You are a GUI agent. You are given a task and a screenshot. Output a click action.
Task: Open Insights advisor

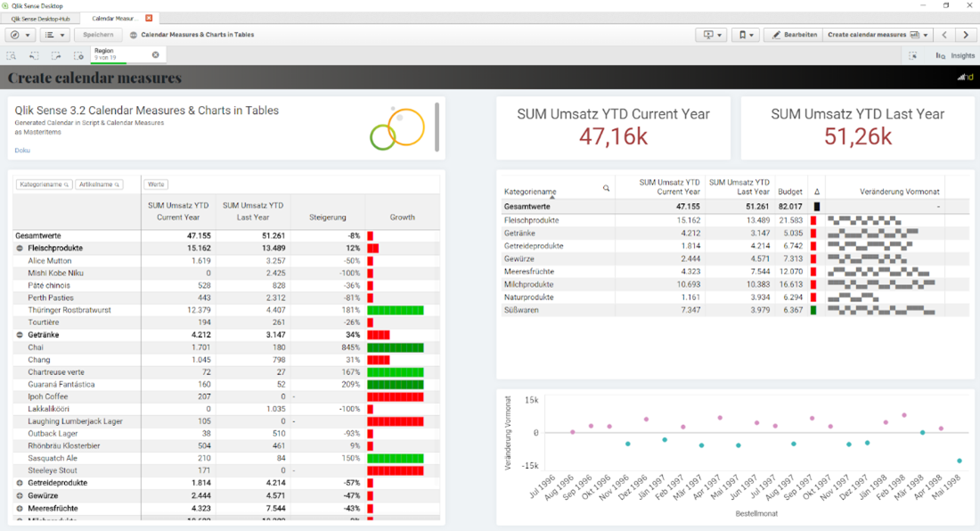click(x=955, y=55)
